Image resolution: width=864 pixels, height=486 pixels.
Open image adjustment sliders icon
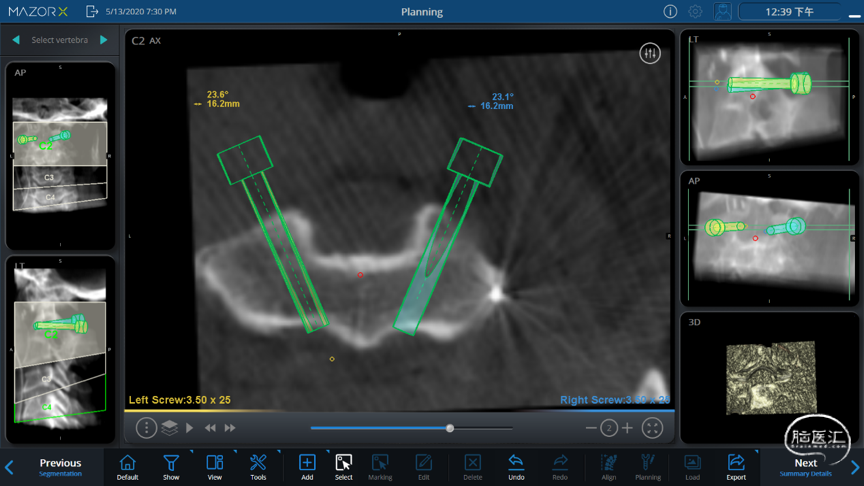point(650,53)
